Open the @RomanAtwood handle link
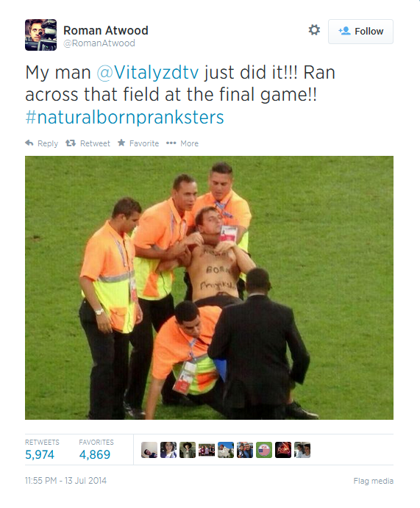Image resolution: width=420 pixels, height=508 pixels. [99, 43]
